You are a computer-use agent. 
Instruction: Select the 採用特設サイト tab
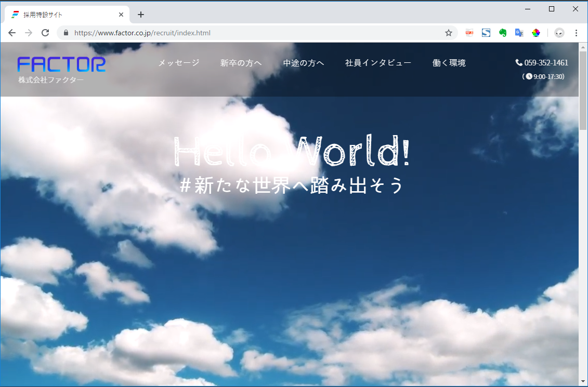click(x=62, y=15)
